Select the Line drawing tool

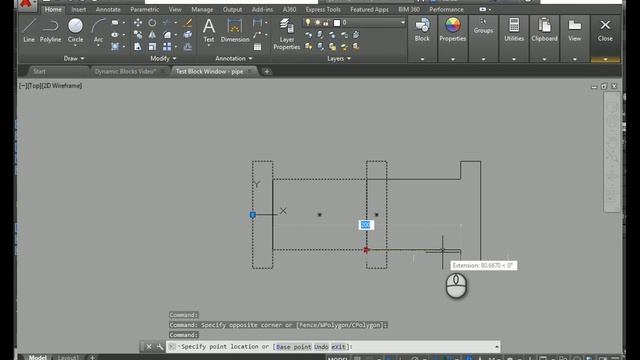click(29, 31)
